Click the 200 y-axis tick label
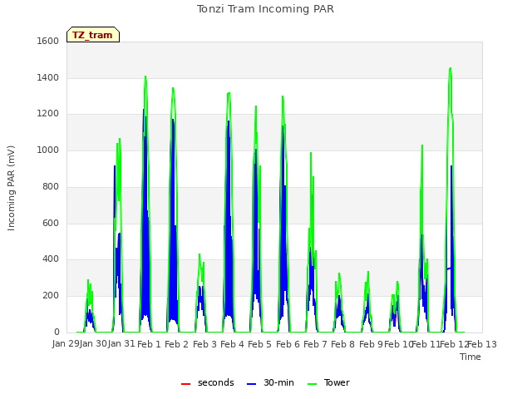 click(x=51, y=296)
